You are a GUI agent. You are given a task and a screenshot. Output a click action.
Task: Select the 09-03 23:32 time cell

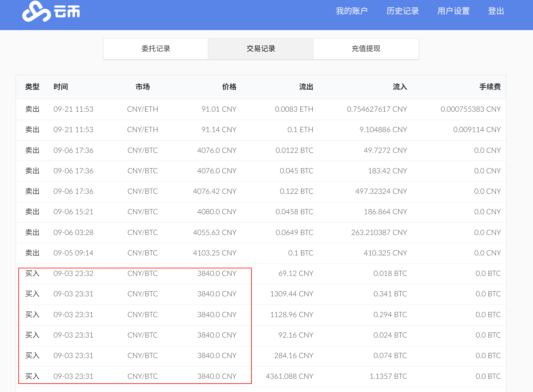point(73,273)
